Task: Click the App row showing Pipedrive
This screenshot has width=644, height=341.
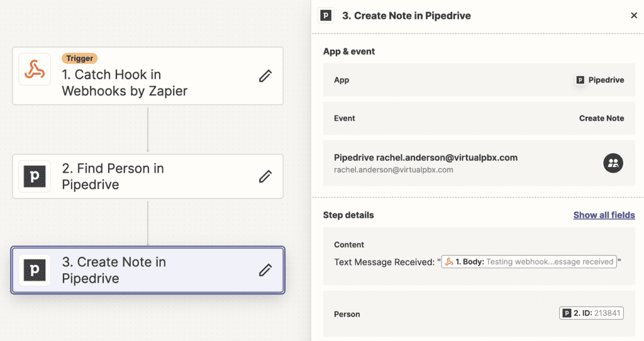Action: click(x=479, y=80)
